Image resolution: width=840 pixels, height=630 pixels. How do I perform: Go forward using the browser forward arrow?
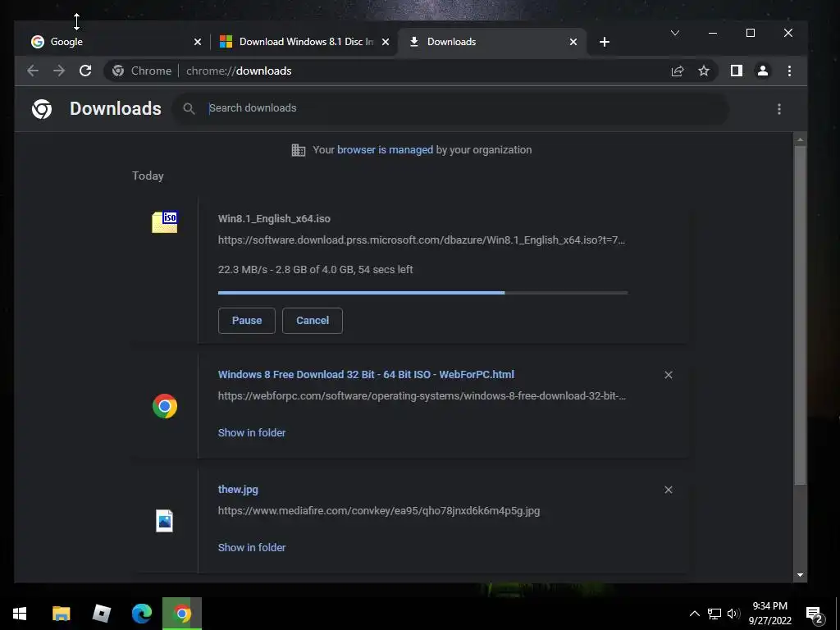[x=59, y=71]
